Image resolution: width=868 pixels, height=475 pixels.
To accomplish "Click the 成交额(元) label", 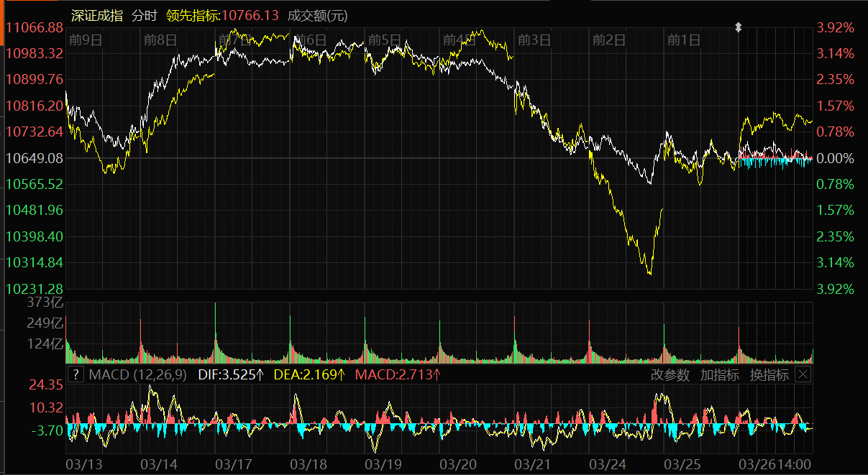I will point(317,15).
